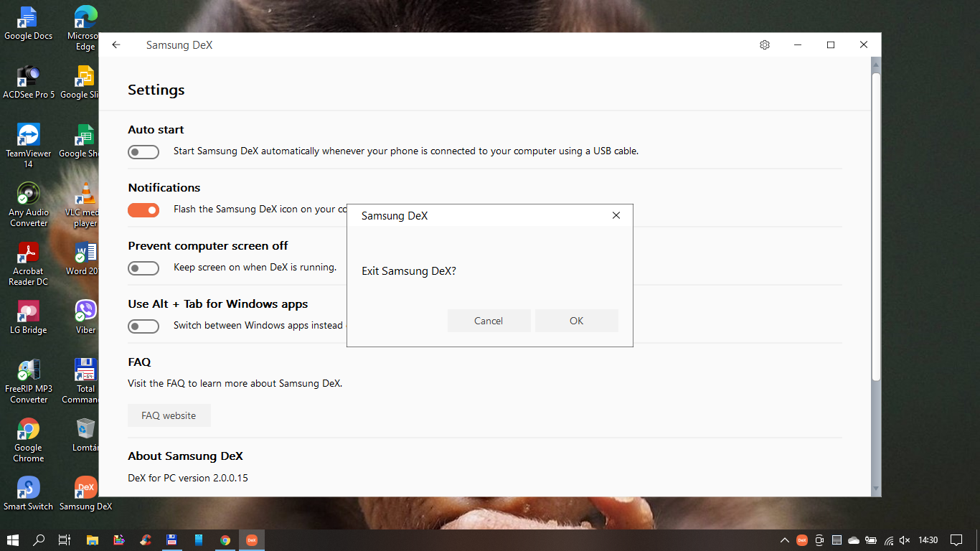Screen dimensions: 980x551
Task: Click 'Exit Samsung DeX?' dialog message
Action: 409,271
